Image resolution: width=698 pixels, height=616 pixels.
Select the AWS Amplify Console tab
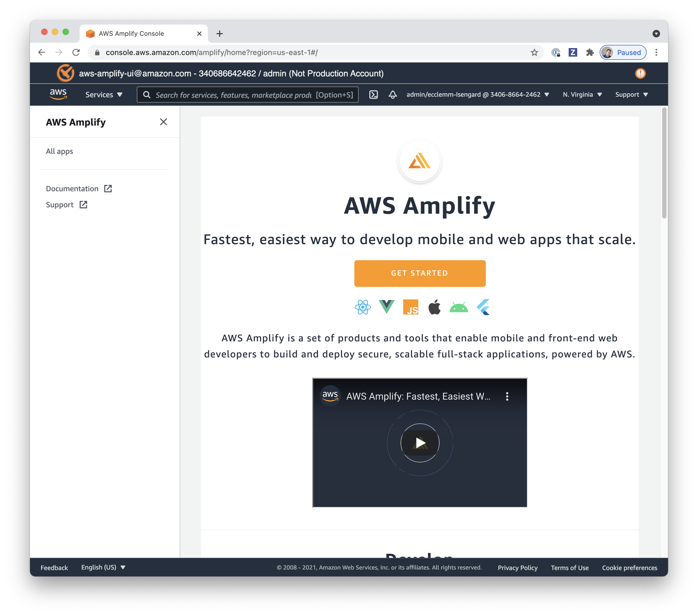point(144,33)
